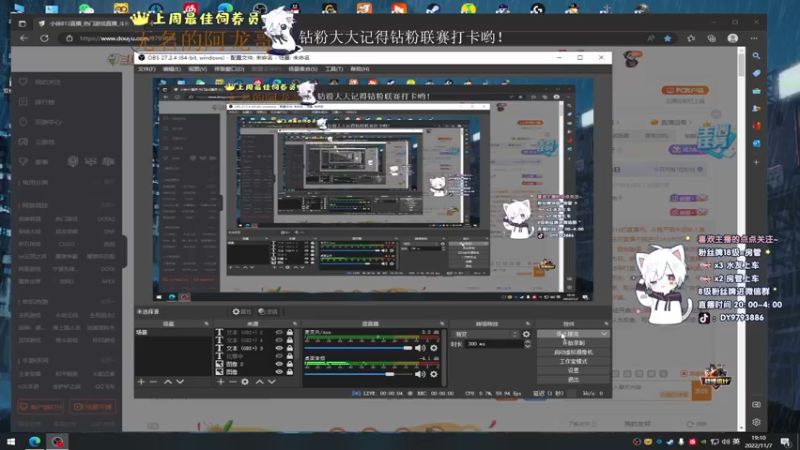Open 麦克风/Aux audio settings gear
The height and width of the screenshot is (450, 800).
[434, 348]
